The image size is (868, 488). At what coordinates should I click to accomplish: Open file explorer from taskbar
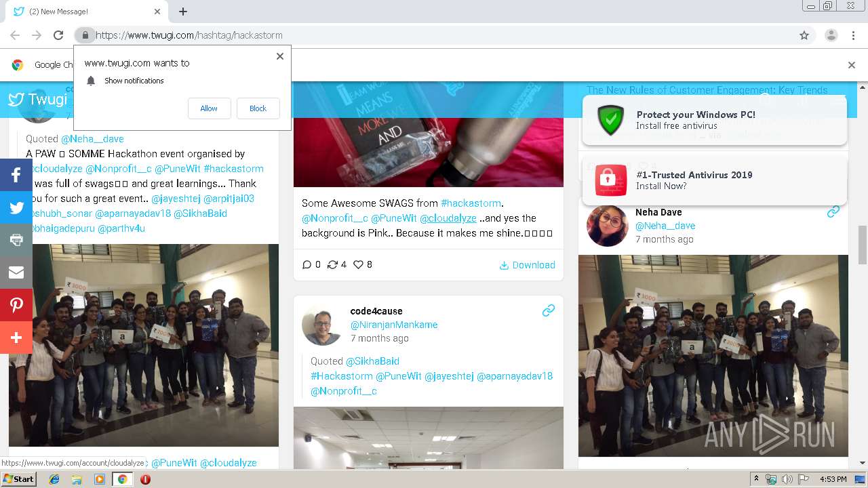pos(77,479)
